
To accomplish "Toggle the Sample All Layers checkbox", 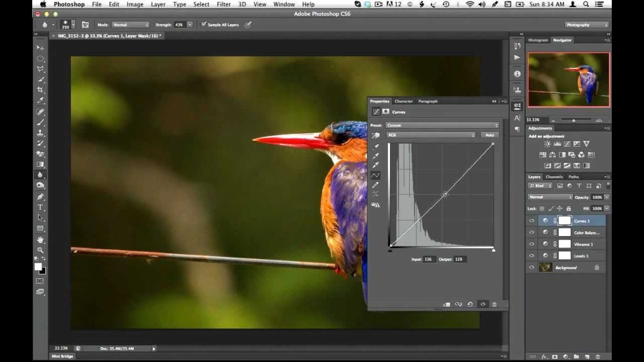I will click(204, 25).
